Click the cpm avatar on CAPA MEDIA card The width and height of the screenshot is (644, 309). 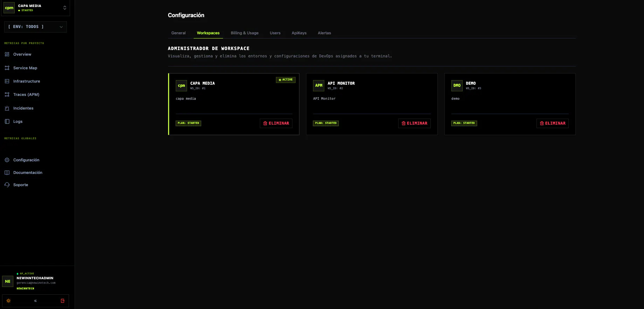(x=181, y=86)
